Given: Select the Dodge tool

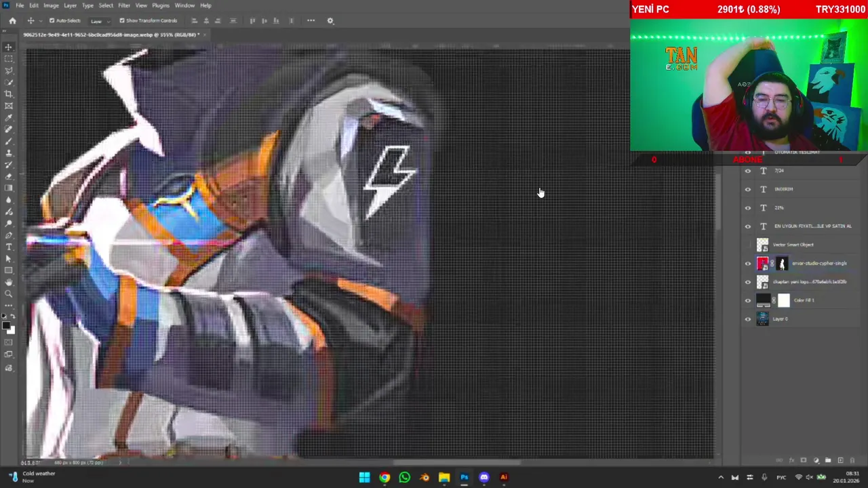Looking at the screenshot, I should tap(9, 223).
